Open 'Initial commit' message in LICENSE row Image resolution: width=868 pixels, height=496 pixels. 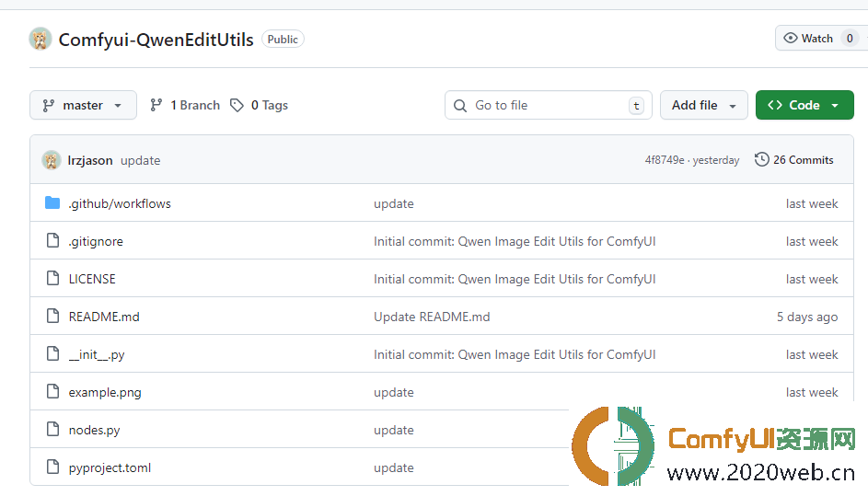[x=515, y=279]
